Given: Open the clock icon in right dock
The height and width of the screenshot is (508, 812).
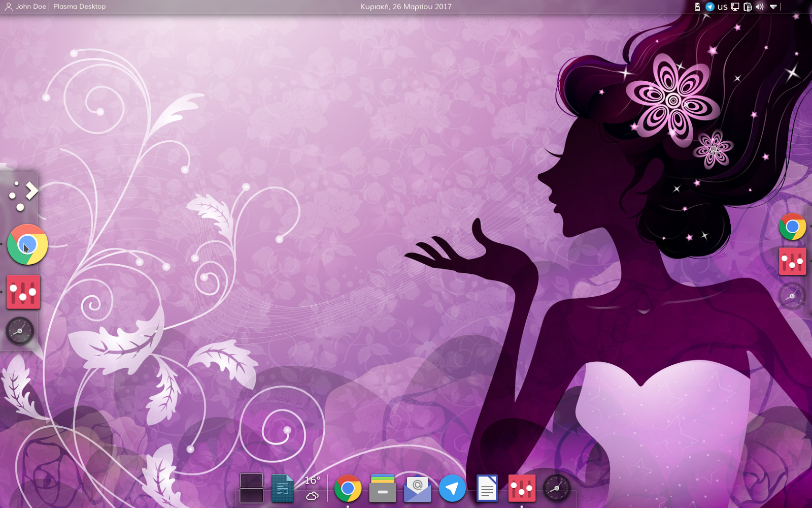Looking at the screenshot, I should point(792,296).
